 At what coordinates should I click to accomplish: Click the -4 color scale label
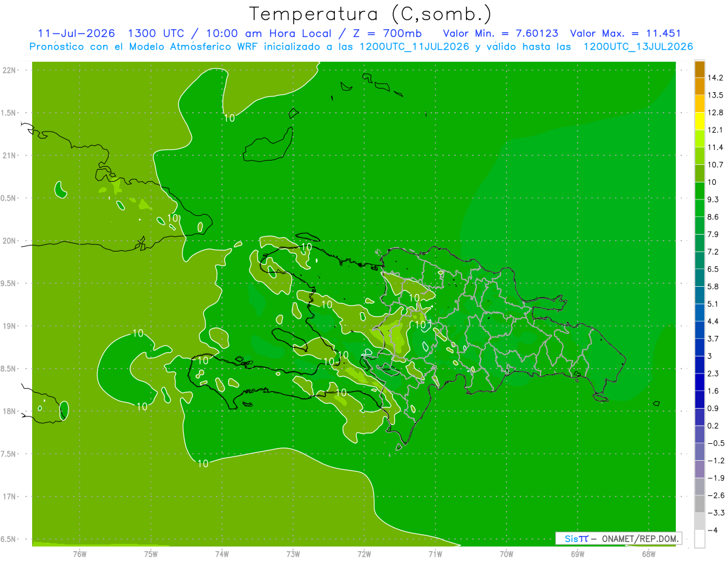tap(713, 530)
